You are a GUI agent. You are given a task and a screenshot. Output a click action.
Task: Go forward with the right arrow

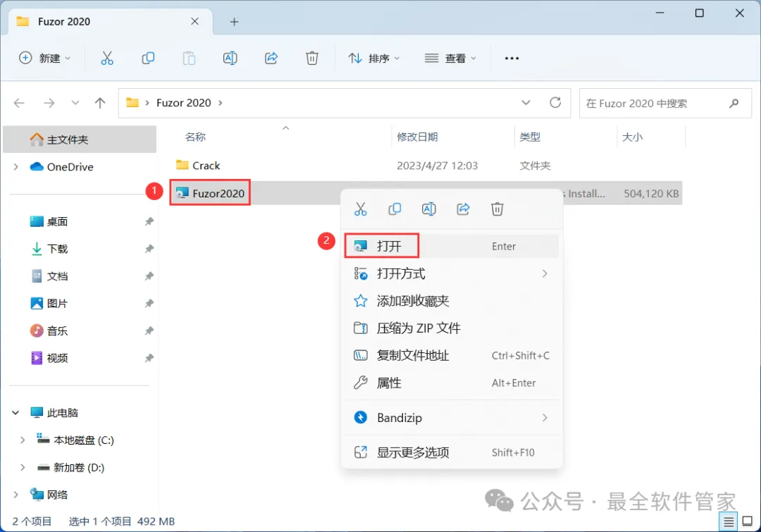pos(49,103)
